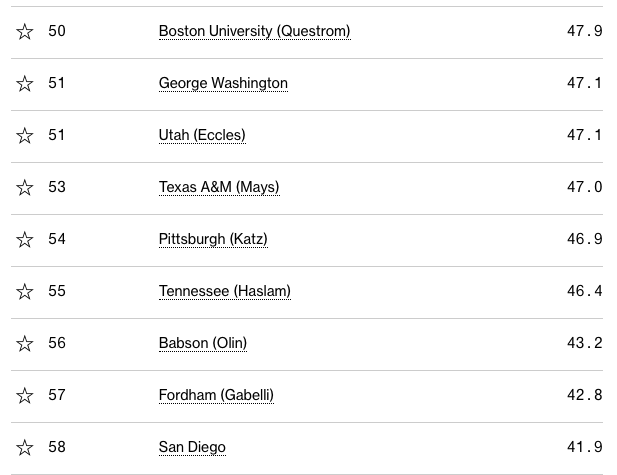The width and height of the screenshot is (617, 475).
Task: Select the Babson (Olin) school link
Action: [x=203, y=343]
